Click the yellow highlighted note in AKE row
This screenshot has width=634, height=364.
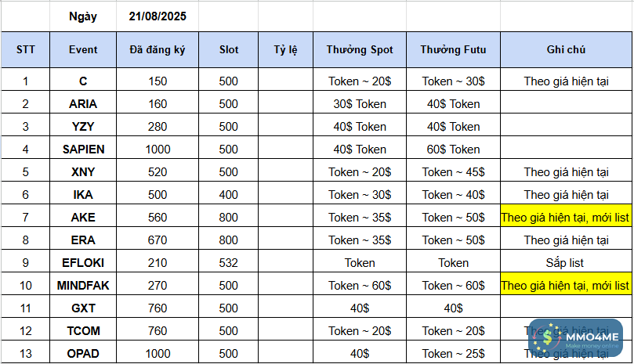pos(566,218)
